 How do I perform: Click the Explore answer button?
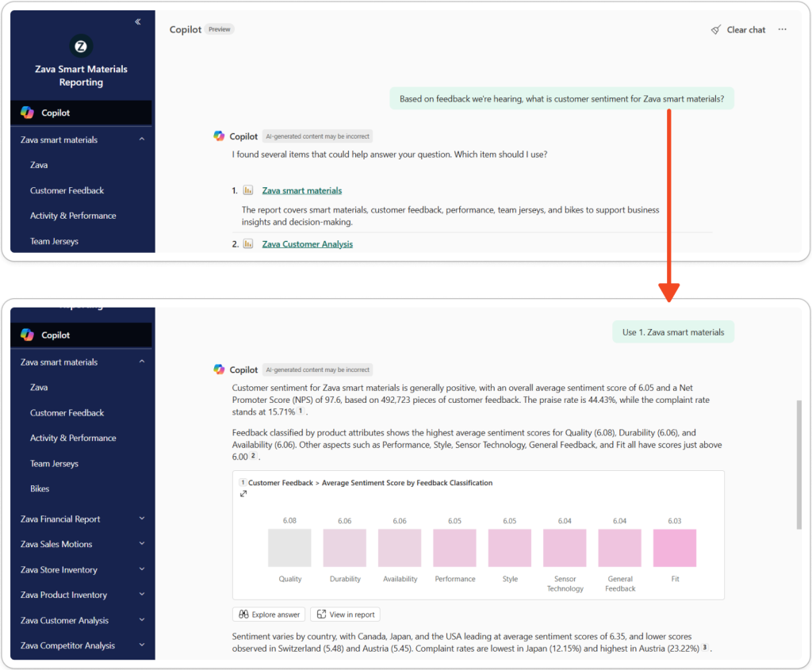268,614
